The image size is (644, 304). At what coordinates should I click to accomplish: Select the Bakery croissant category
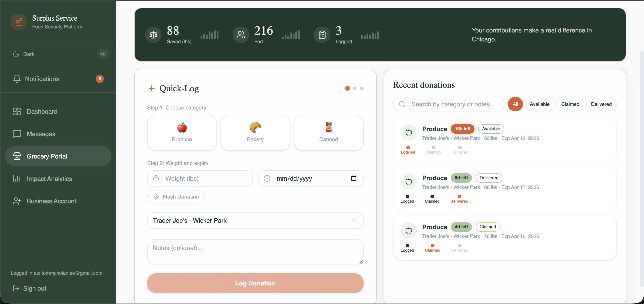coord(255,133)
